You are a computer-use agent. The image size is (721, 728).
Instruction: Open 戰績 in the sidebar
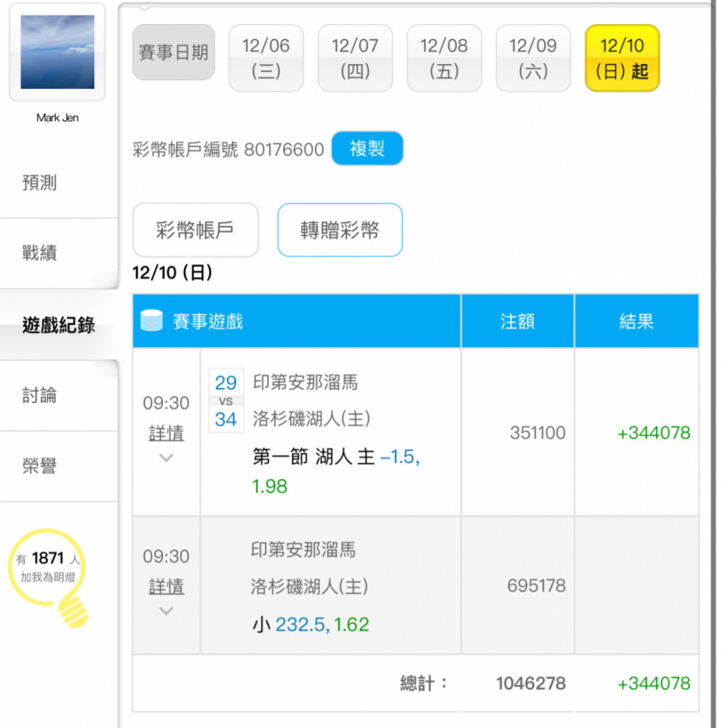coord(40,253)
